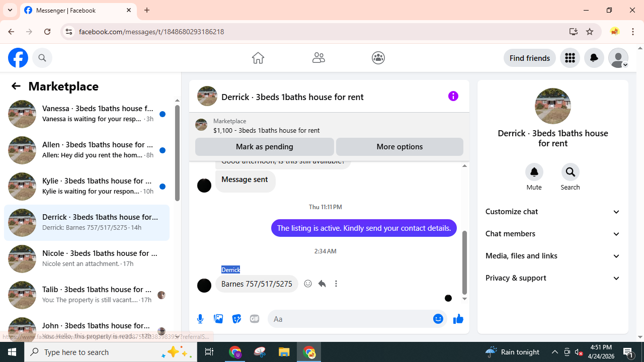Viewport: 644px width, 362px height.
Task: Open conversation information purple icon
Action: pyautogui.click(x=453, y=96)
